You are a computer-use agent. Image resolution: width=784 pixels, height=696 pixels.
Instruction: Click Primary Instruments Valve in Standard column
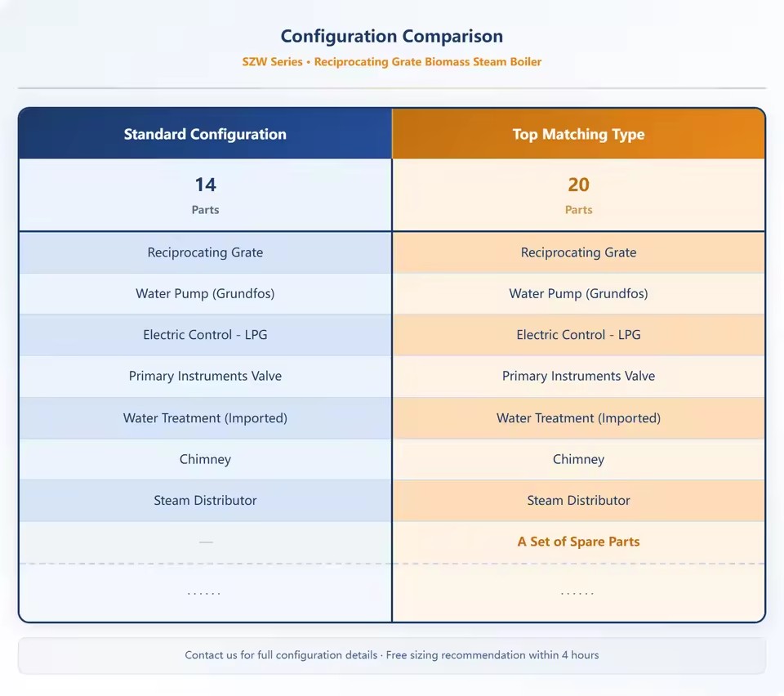coord(205,376)
